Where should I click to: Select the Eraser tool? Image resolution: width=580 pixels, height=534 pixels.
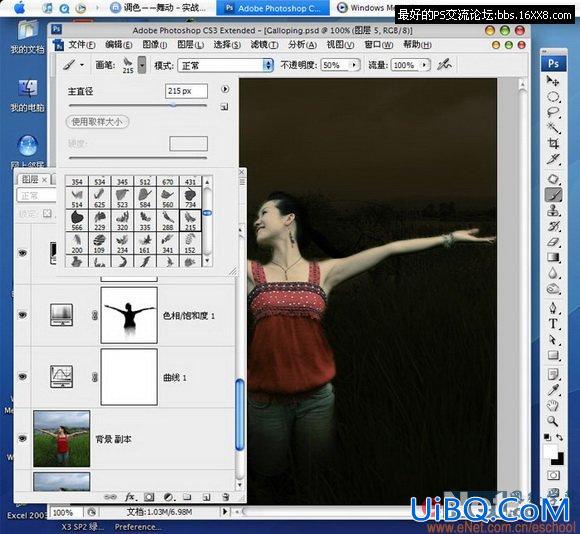(x=553, y=242)
